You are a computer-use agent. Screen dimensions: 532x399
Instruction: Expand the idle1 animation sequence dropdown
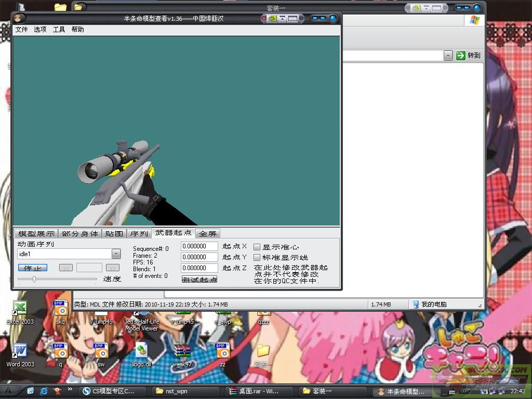116,254
